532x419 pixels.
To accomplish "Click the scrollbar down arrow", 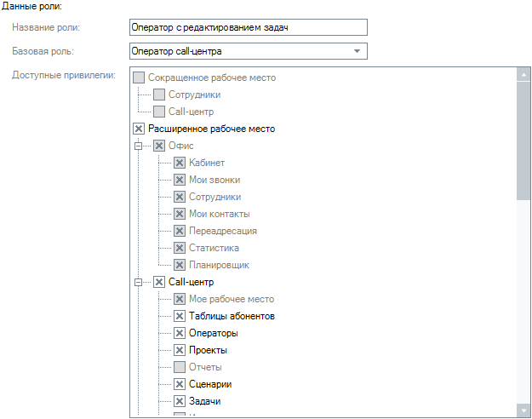I will pyautogui.click(x=523, y=410).
